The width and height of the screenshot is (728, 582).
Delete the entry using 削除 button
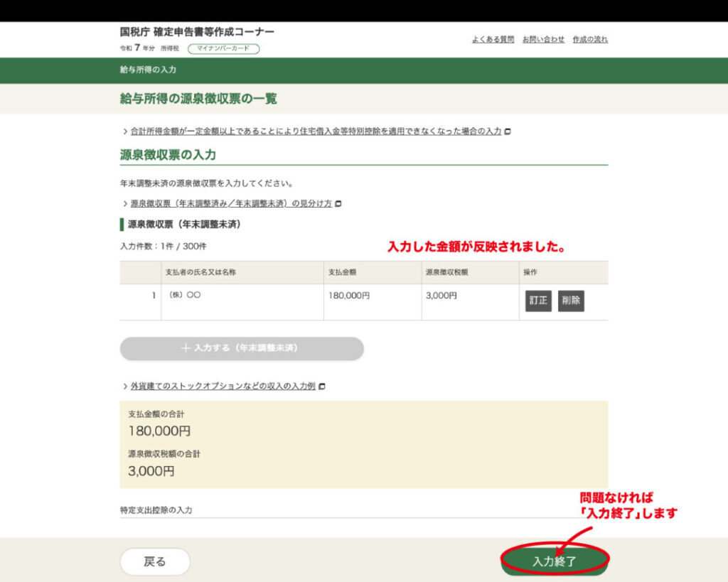click(571, 301)
